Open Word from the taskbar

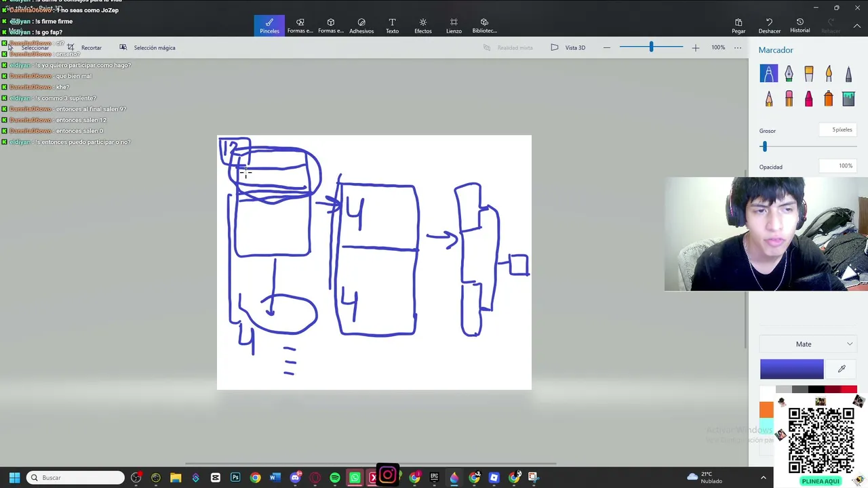point(275,478)
